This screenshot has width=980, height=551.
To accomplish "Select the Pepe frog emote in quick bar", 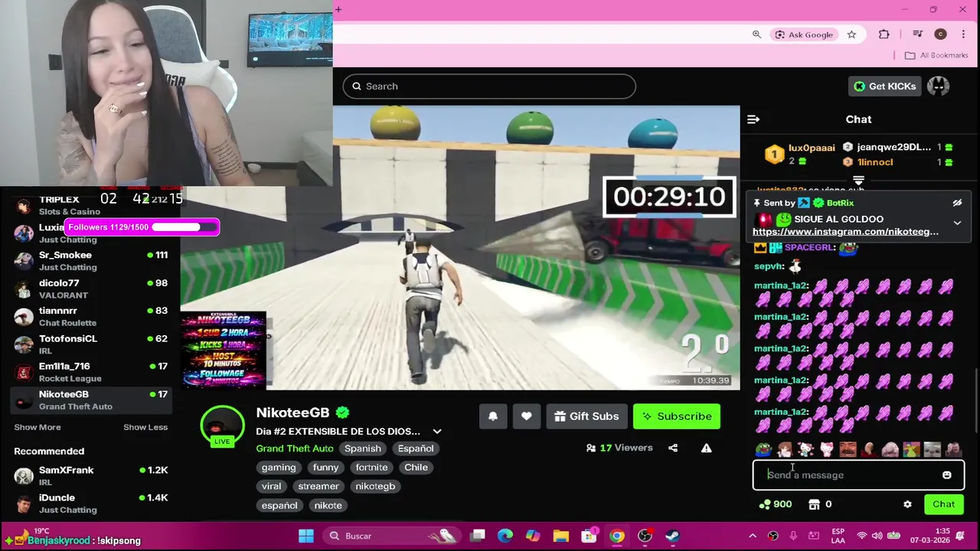I will pyautogui.click(x=763, y=450).
